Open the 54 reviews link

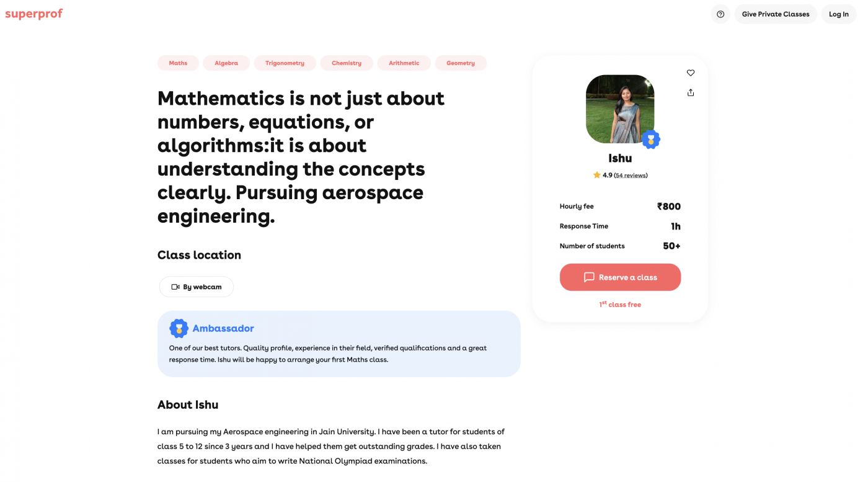click(631, 176)
